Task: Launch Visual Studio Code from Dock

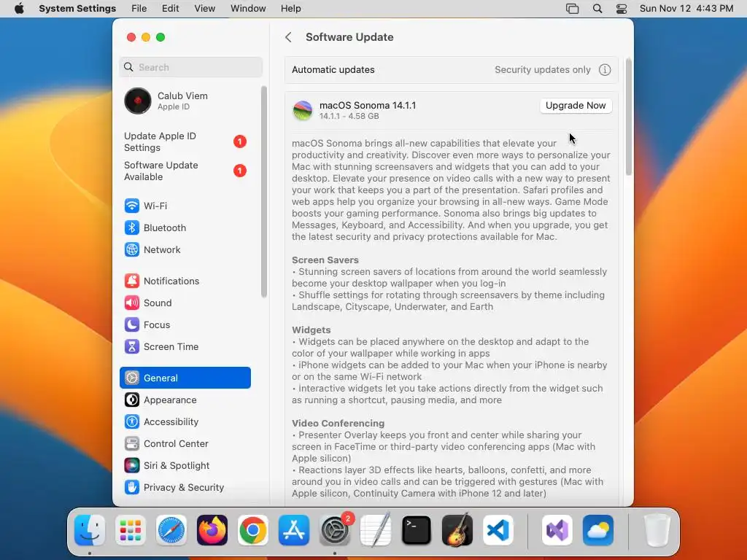Action: tap(498, 530)
